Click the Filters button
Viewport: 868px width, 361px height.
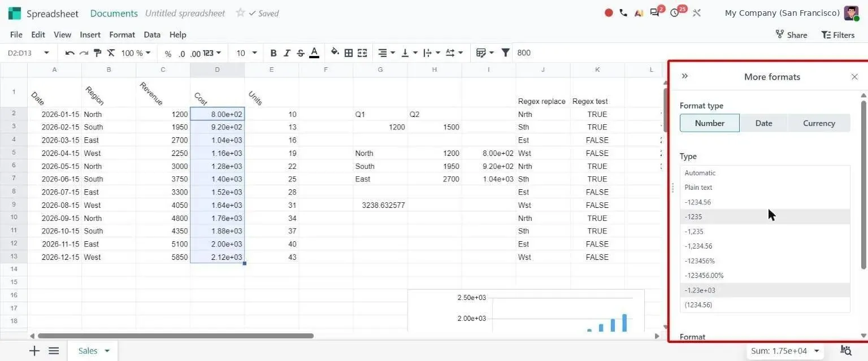click(x=838, y=34)
